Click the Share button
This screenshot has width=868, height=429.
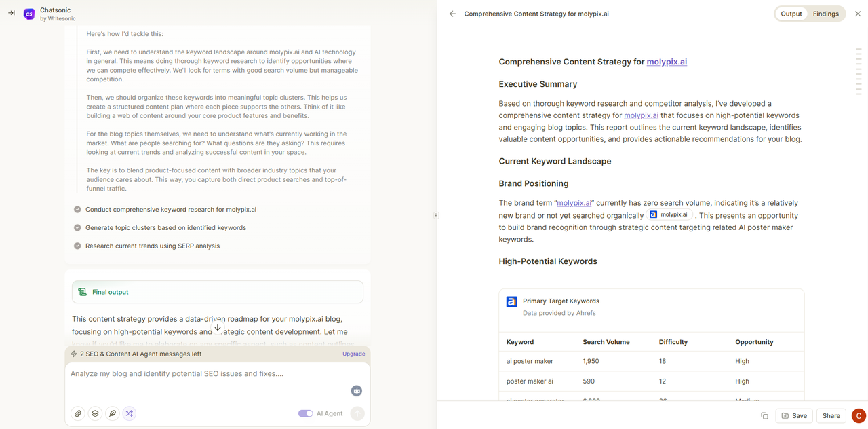[x=831, y=416]
